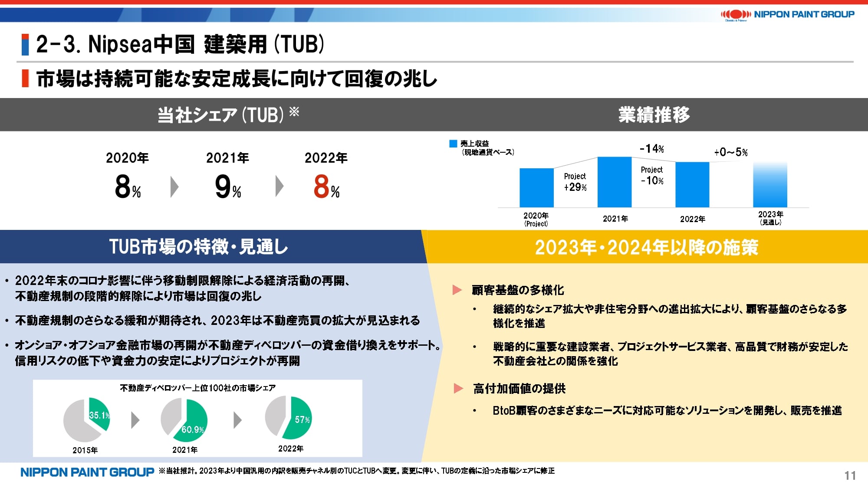Click the '2020年 (Project)' axis label

point(536,219)
